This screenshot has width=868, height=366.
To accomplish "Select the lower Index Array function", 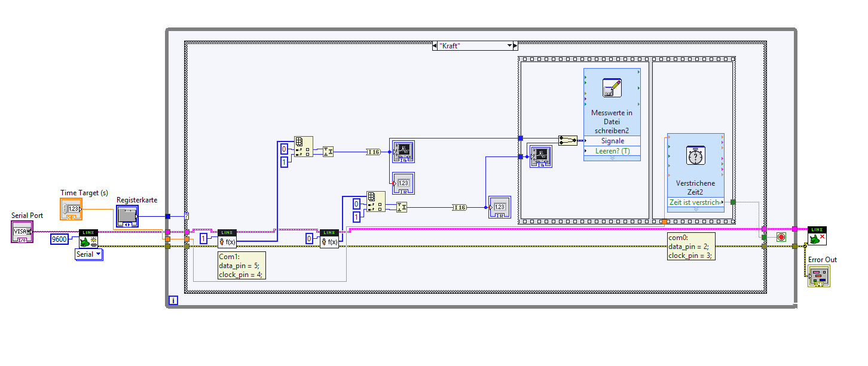I will 376,203.
